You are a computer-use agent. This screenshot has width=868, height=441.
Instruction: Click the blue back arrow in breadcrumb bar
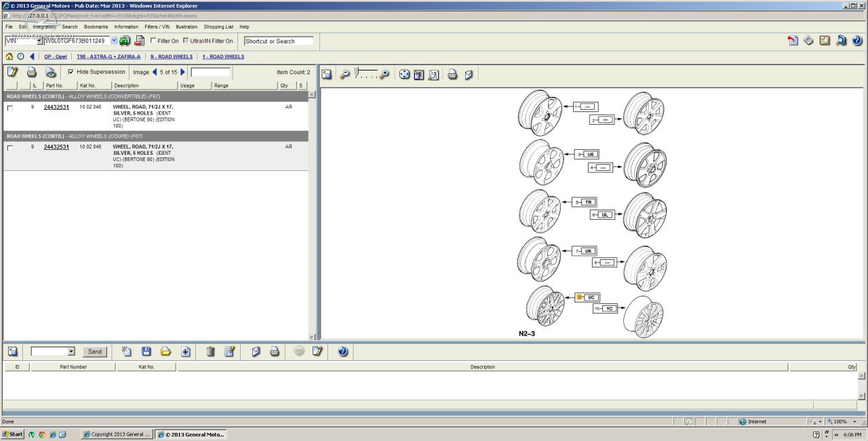coord(32,56)
